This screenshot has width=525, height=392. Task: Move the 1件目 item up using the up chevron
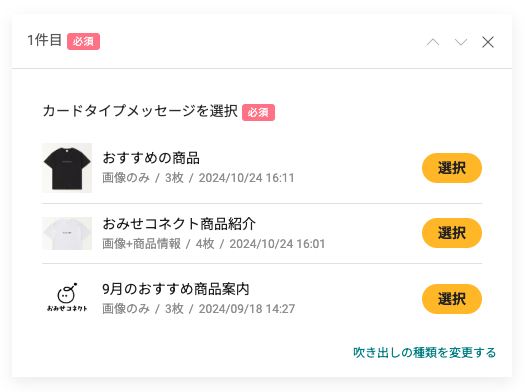433,42
